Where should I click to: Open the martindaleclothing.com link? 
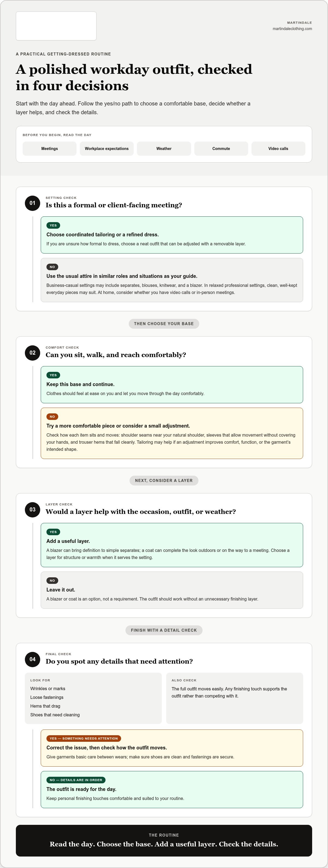click(x=292, y=29)
